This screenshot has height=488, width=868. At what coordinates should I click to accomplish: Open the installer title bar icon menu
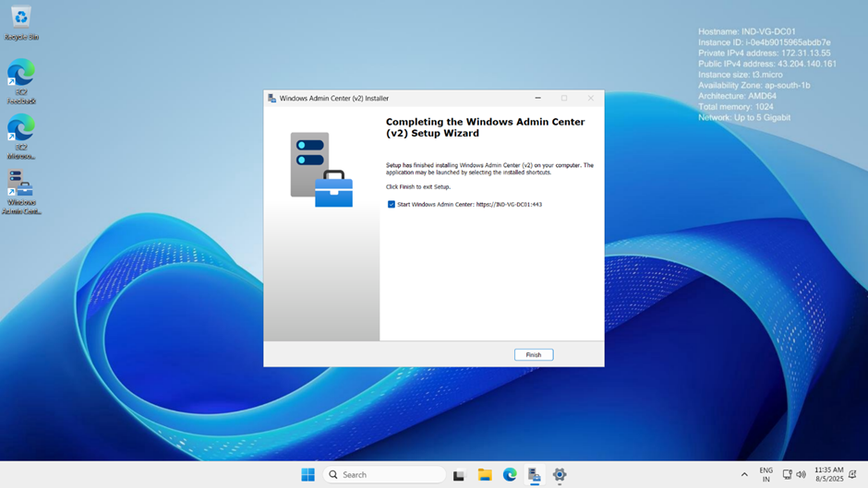coord(271,98)
